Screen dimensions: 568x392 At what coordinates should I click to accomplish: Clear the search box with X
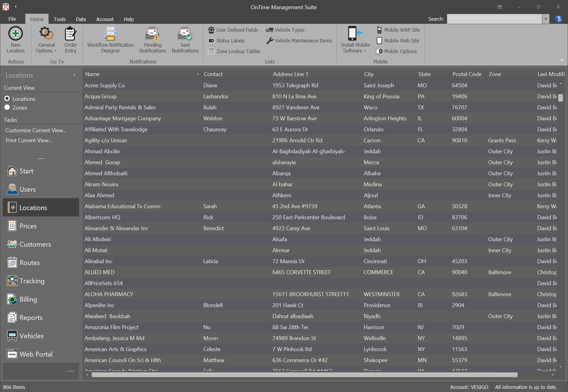(x=546, y=19)
